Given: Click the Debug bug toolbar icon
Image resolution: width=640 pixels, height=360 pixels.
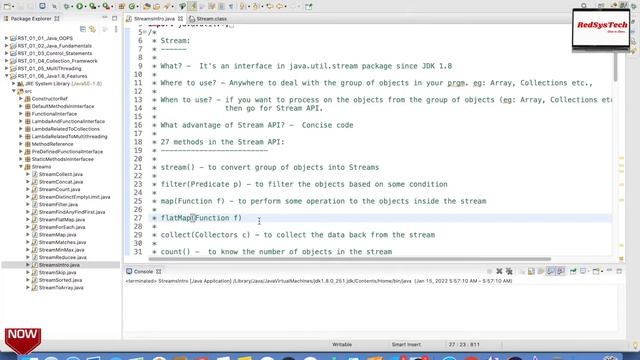Looking at the screenshot, I should 66,6.
